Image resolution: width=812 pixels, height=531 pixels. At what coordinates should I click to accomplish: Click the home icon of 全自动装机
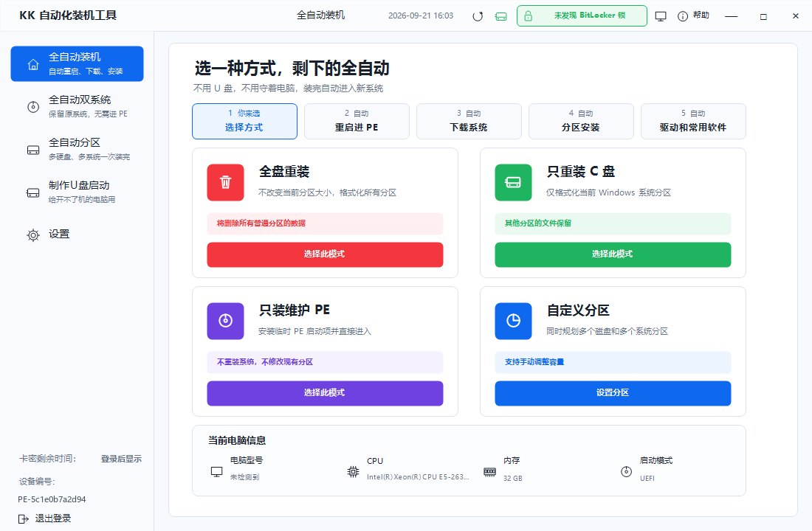pos(33,64)
